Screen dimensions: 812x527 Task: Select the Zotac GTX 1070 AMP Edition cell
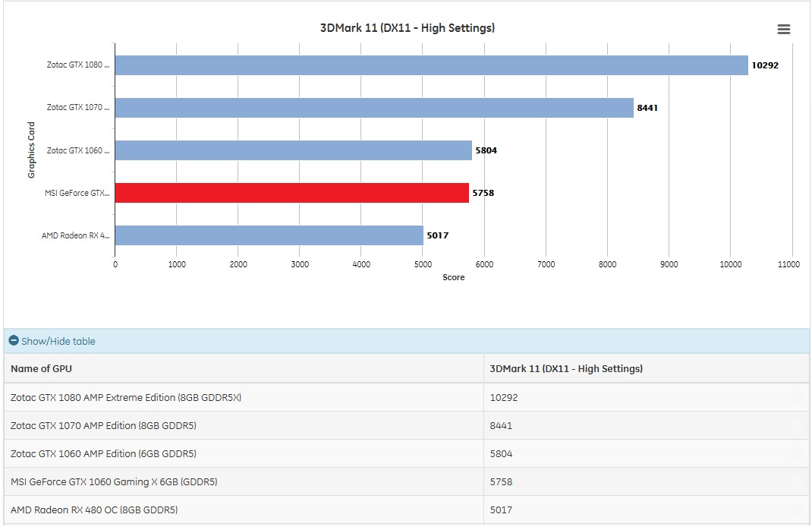pyautogui.click(x=244, y=425)
